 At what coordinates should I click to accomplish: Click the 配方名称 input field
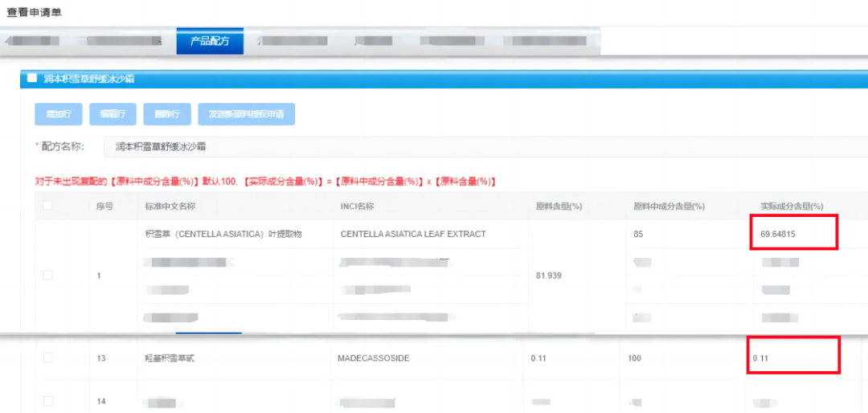click(485, 147)
